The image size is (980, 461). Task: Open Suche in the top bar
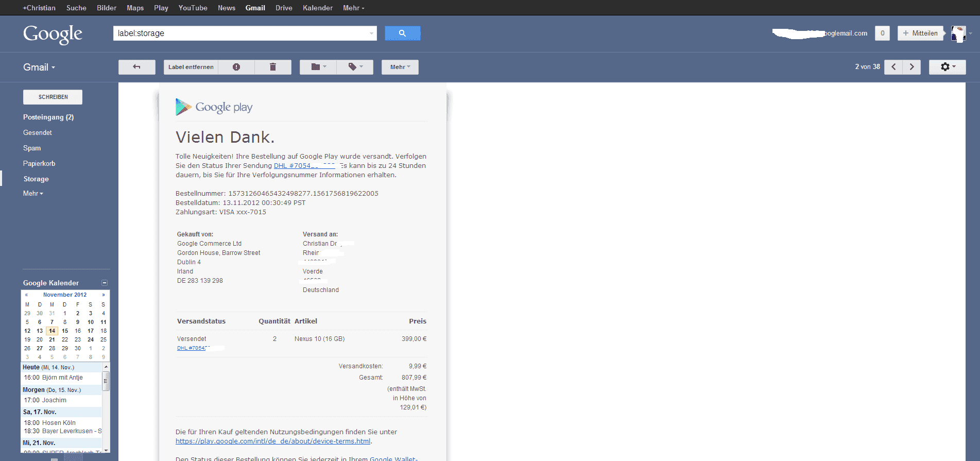pyautogui.click(x=76, y=8)
